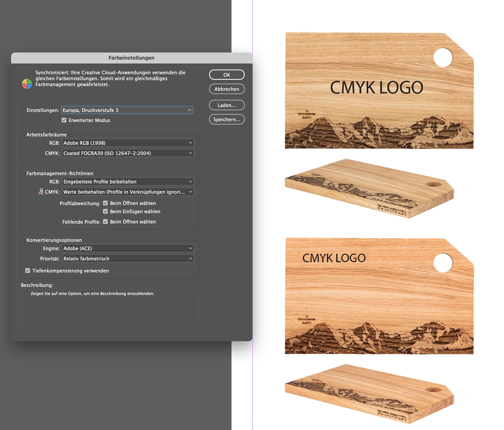Uncheck Profilabweichung Beim Öffnen wählen

pos(105,203)
